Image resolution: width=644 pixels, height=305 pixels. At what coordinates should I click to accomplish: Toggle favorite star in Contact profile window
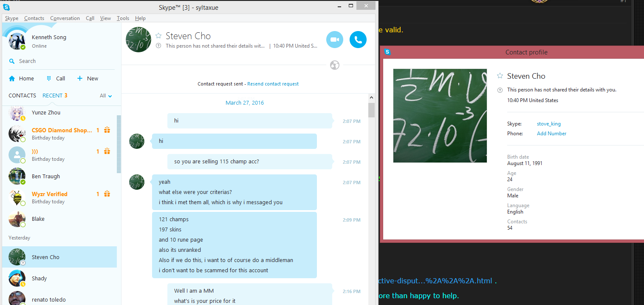[500, 76]
